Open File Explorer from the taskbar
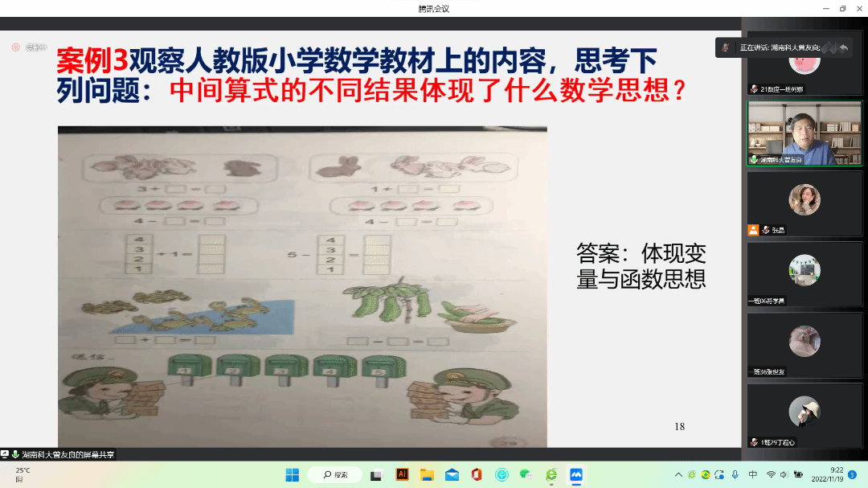Viewport: 868px width, 488px height. 427,474
